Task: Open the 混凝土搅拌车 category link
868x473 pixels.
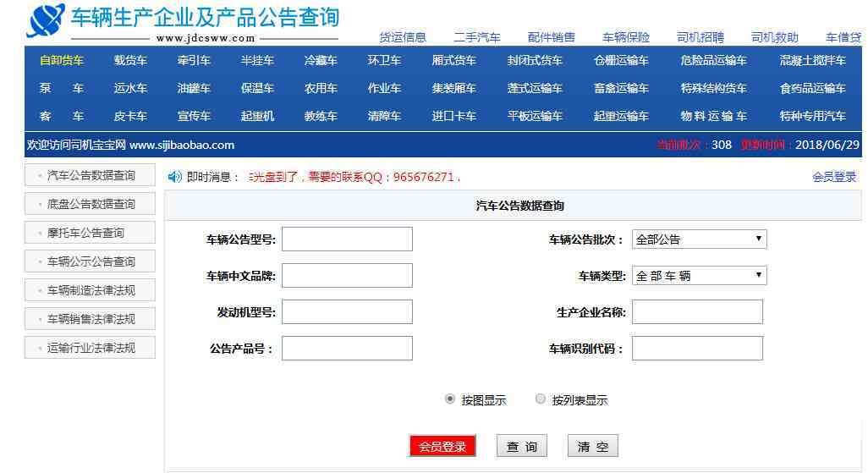Action: pos(812,61)
